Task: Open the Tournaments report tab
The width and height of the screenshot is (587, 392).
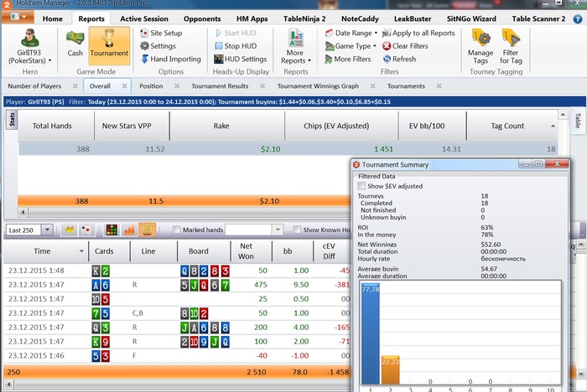Action: tap(406, 86)
